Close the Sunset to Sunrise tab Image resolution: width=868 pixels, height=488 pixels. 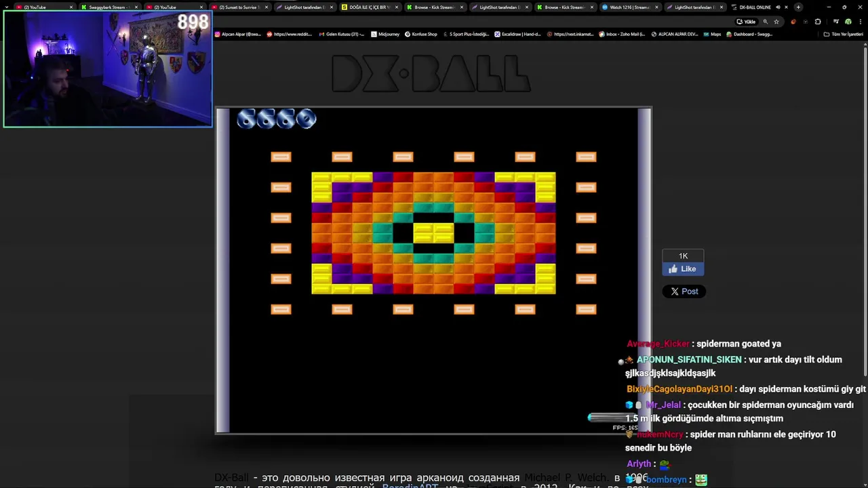(x=267, y=7)
